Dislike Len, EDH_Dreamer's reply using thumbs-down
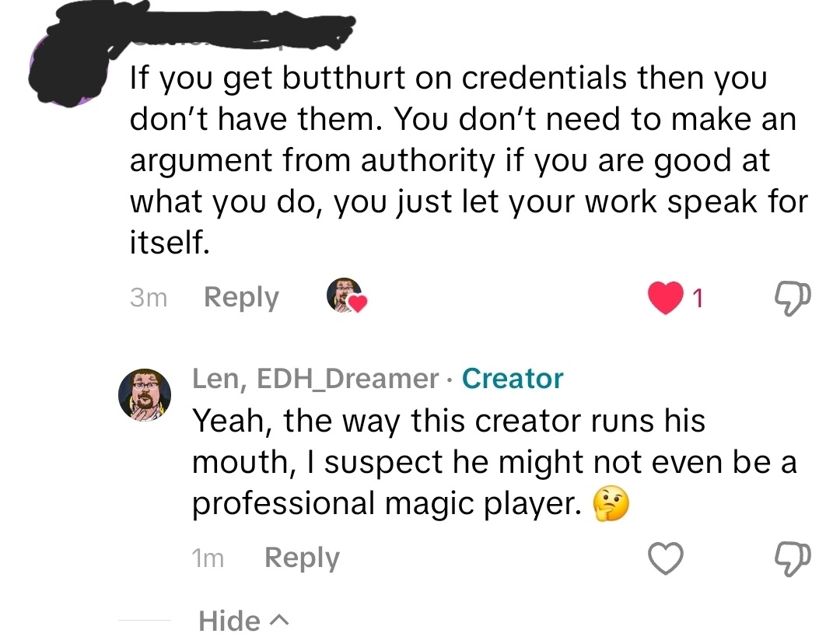This screenshot has height=644, width=840. point(793,558)
